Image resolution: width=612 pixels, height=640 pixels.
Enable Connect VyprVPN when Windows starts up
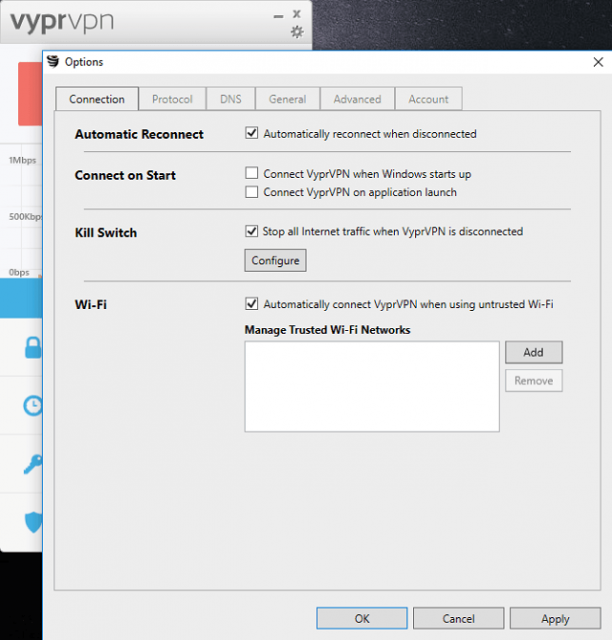tap(252, 173)
